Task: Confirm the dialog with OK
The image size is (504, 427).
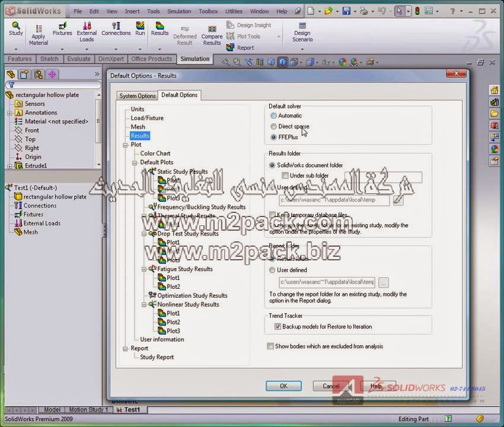Action: pyautogui.click(x=283, y=386)
